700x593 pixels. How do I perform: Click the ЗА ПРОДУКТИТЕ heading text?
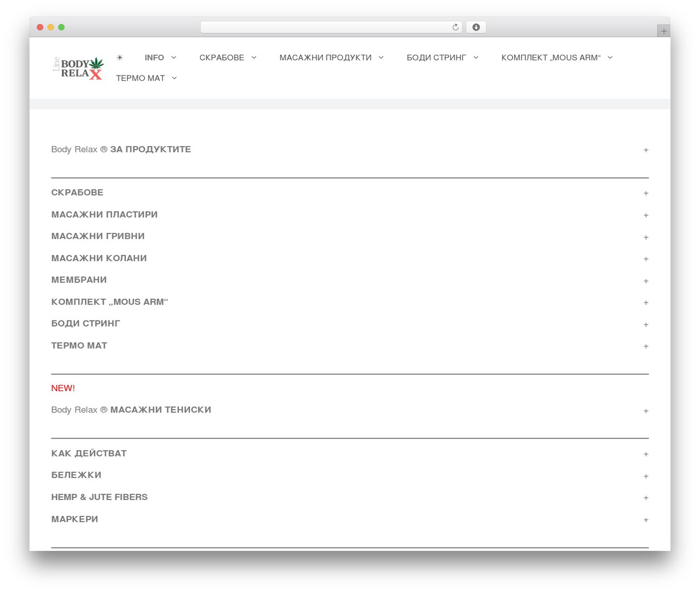[x=150, y=149]
